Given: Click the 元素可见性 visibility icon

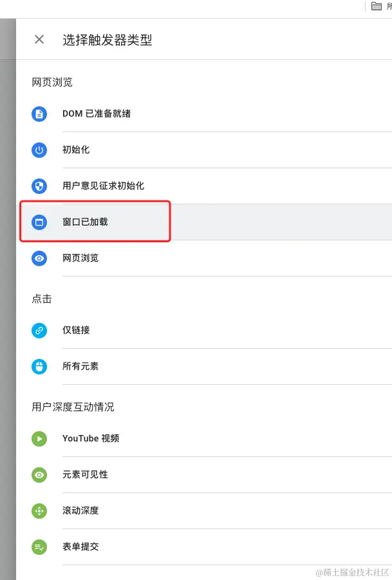Looking at the screenshot, I should pos(39,475).
